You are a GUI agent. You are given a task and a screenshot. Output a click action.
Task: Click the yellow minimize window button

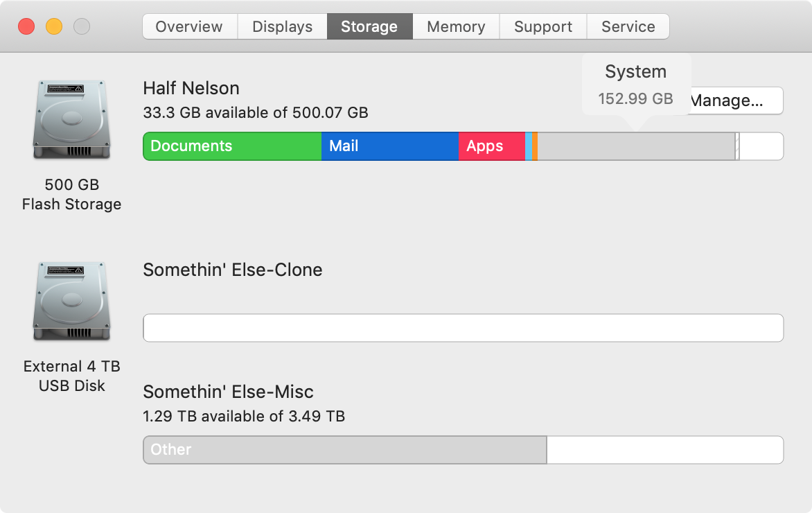tap(54, 26)
